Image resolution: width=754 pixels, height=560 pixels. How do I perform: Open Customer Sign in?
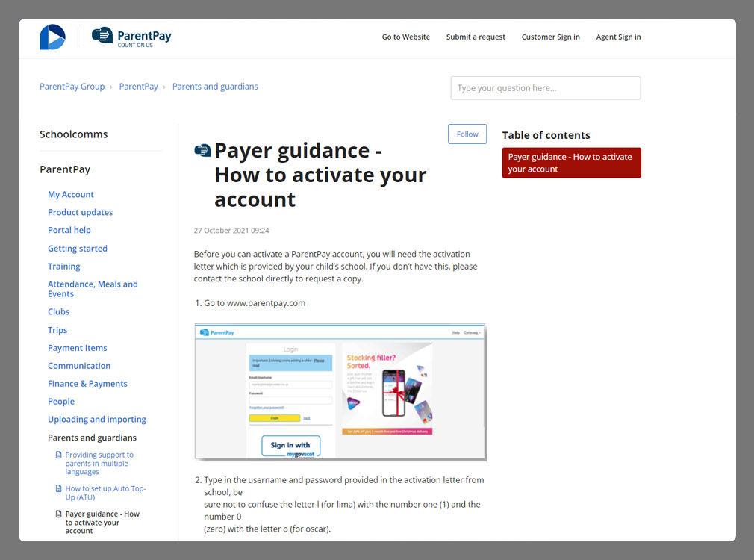tap(551, 37)
